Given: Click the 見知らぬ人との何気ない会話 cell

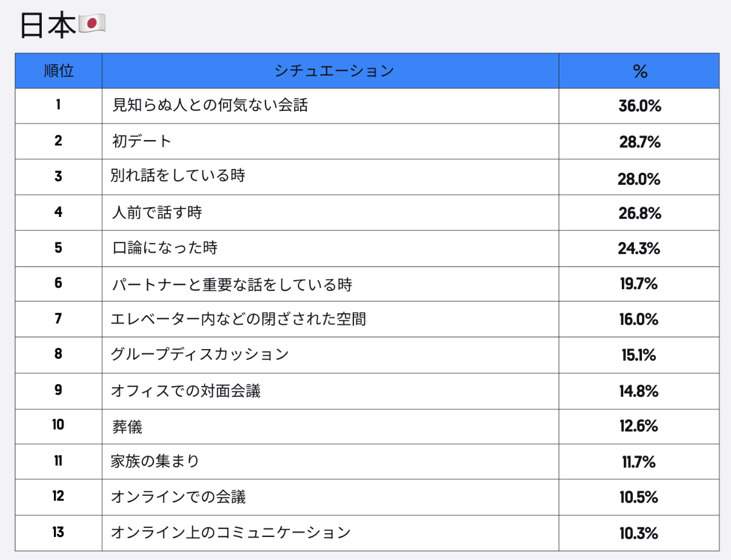Looking at the screenshot, I should click(x=210, y=105).
